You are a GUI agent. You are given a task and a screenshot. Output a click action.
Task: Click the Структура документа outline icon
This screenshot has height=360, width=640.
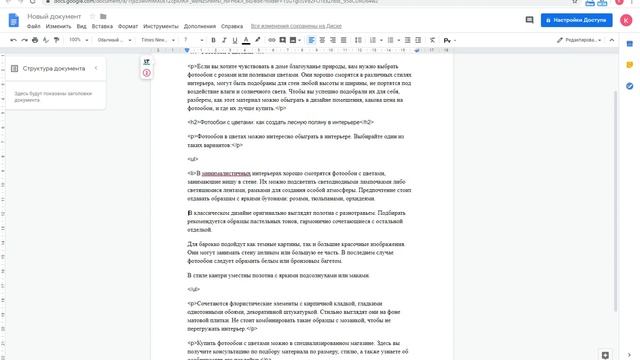[x=14, y=69]
